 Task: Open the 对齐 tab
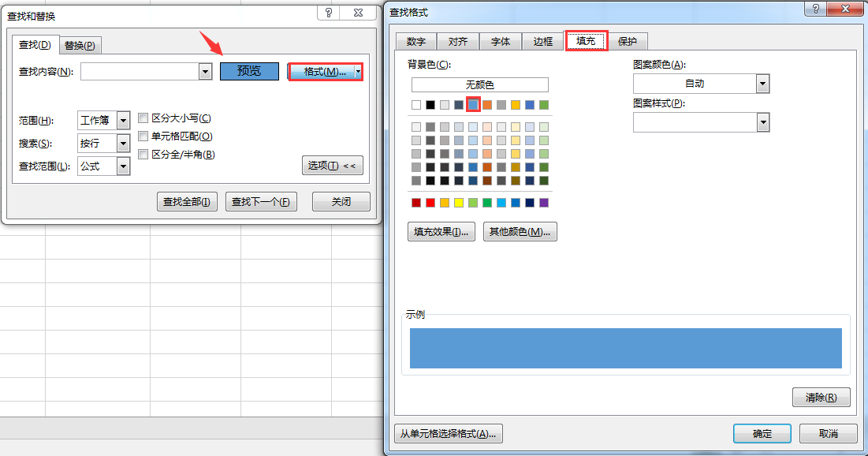pyautogui.click(x=458, y=42)
